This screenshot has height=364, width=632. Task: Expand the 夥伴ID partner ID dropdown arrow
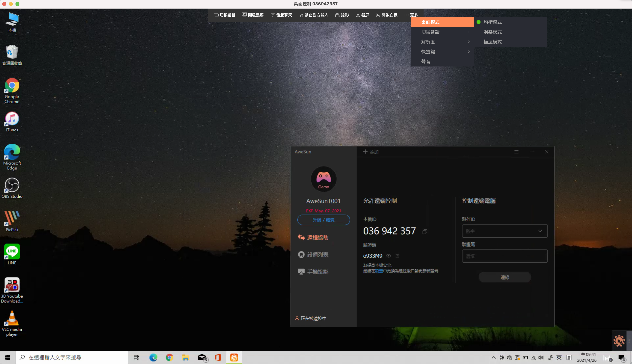point(540,231)
